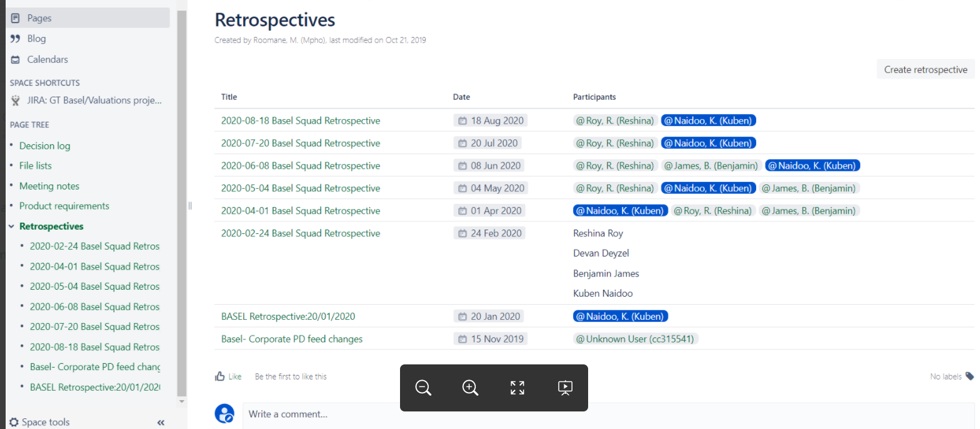
Task: Click calendar icon in 20 Jul 2020 date
Action: (x=463, y=143)
